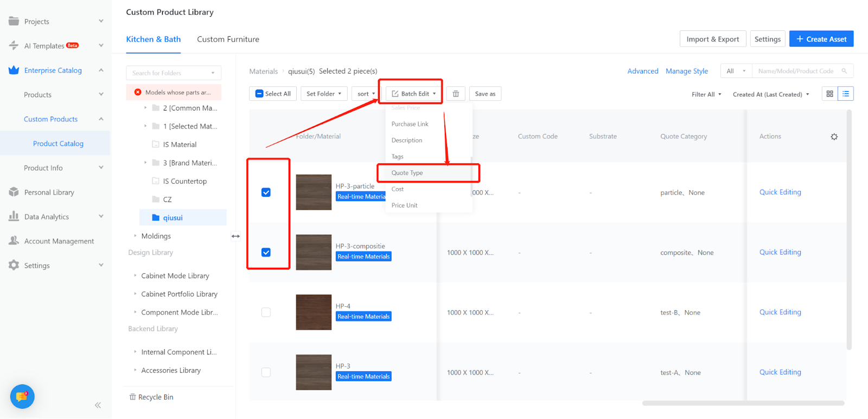Image resolution: width=868 pixels, height=419 pixels.
Task: Switch to list view layout
Action: [x=846, y=94]
